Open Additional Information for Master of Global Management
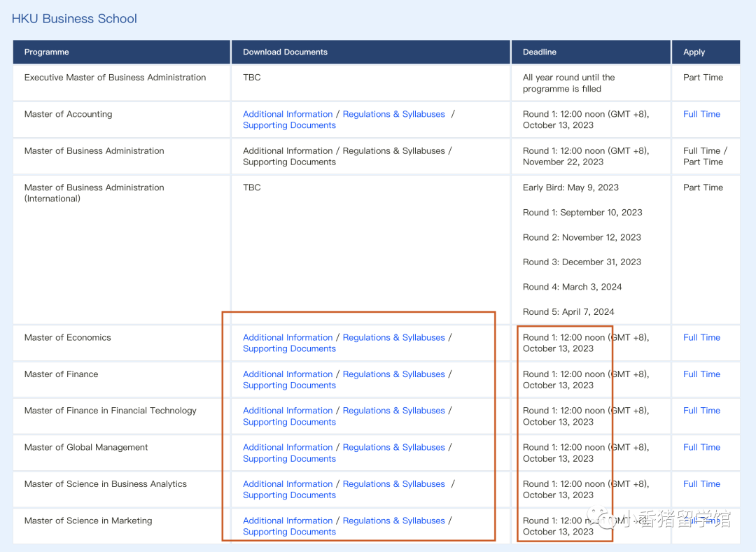Viewport: 756px width, 552px height. (x=288, y=448)
